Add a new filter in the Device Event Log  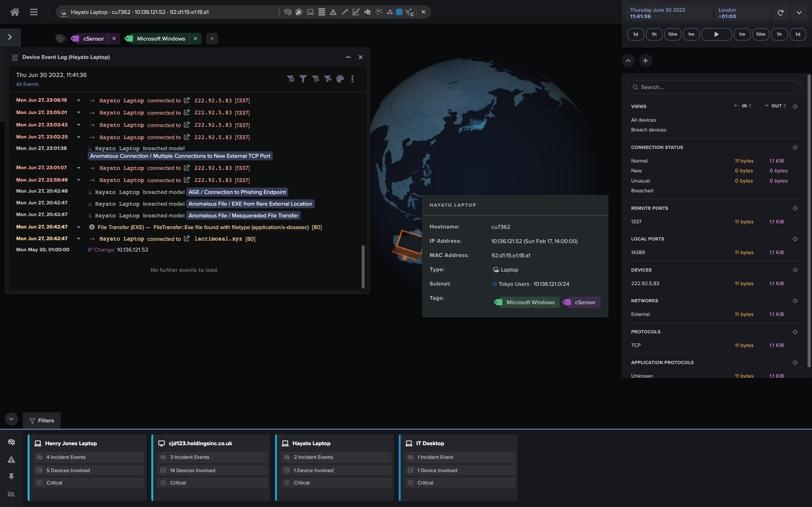pos(291,79)
